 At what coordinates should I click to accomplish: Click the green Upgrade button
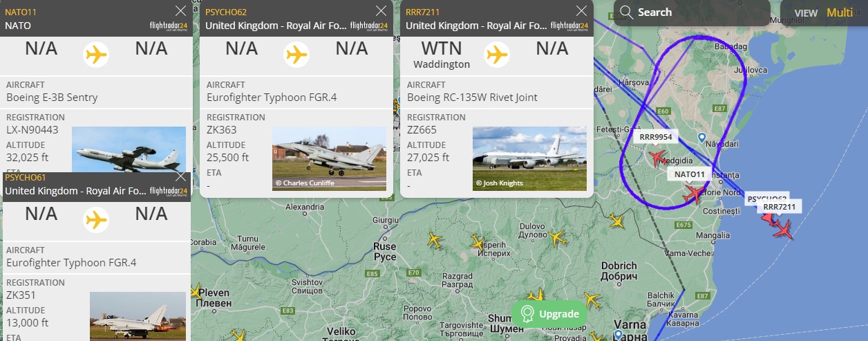[549, 314]
